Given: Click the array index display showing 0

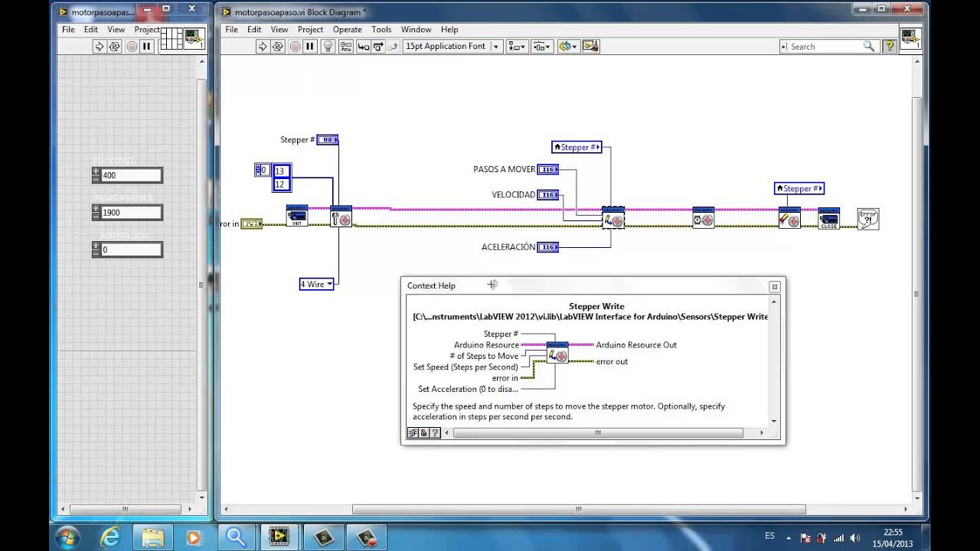Looking at the screenshot, I should [x=263, y=170].
